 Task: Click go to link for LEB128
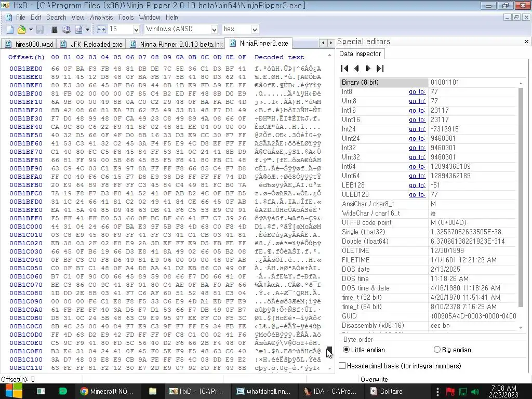[417, 185]
